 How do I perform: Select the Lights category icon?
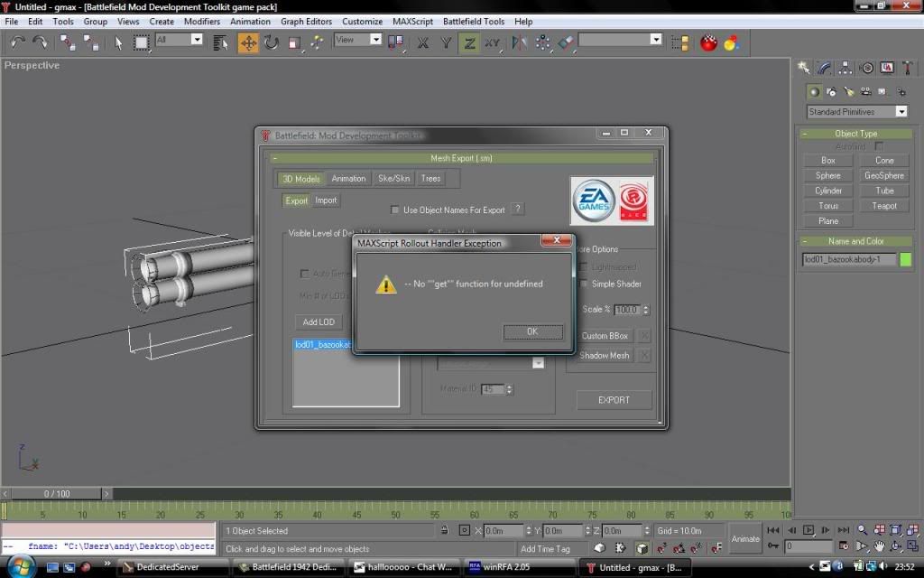848,91
